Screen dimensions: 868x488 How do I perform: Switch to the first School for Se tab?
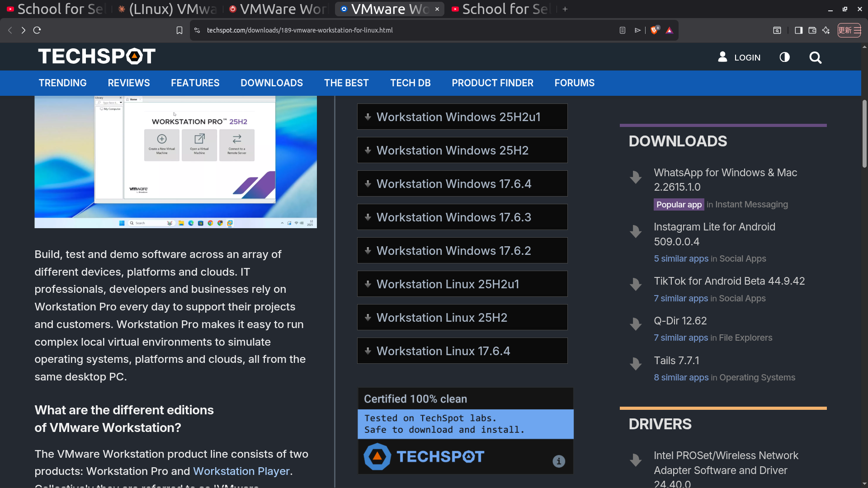point(55,9)
